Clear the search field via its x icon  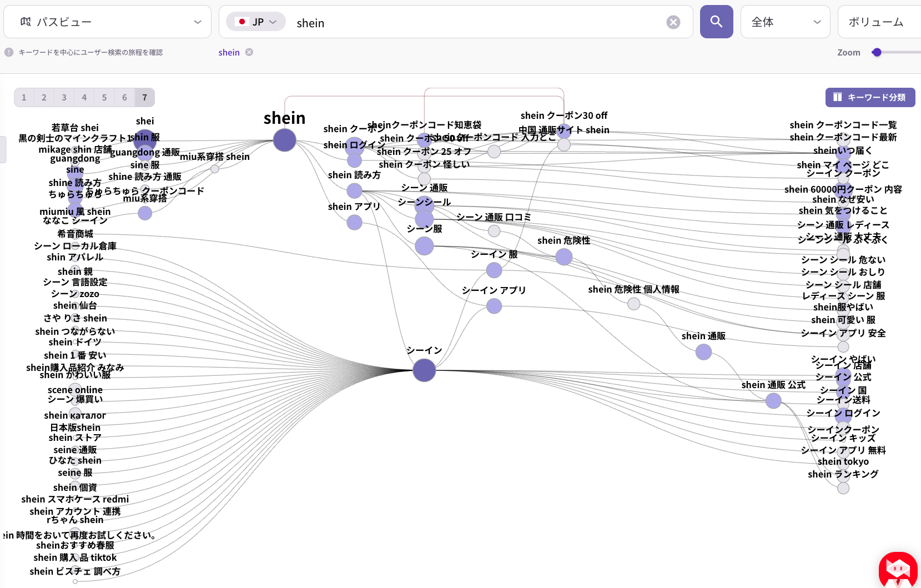pyautogui.click(x=673, y=22)
